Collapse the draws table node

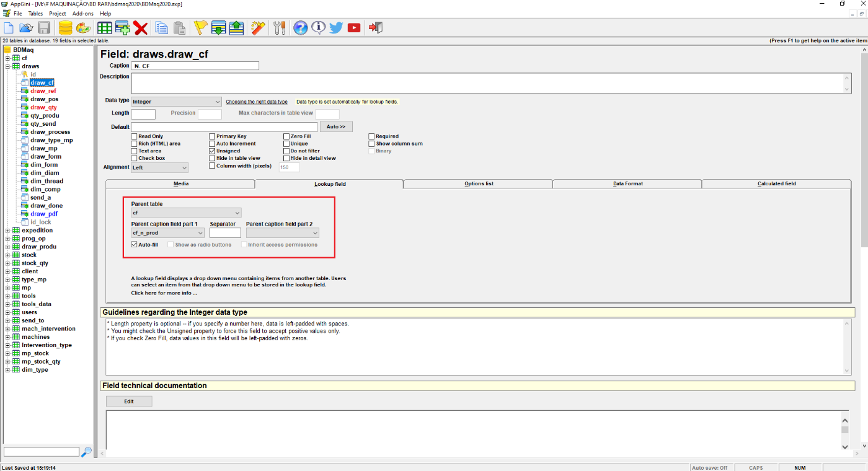tap(8, 66)
